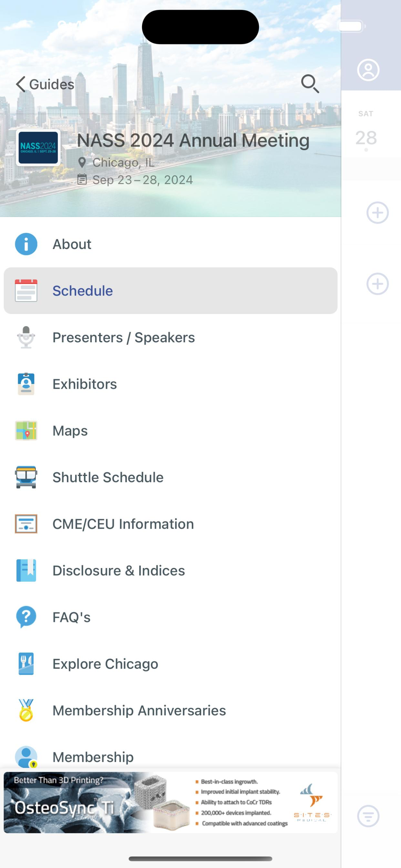Image resolution: width=401 pixels, height=868 pixels.
Task: Add the second session with plus button
Action: 377,284
